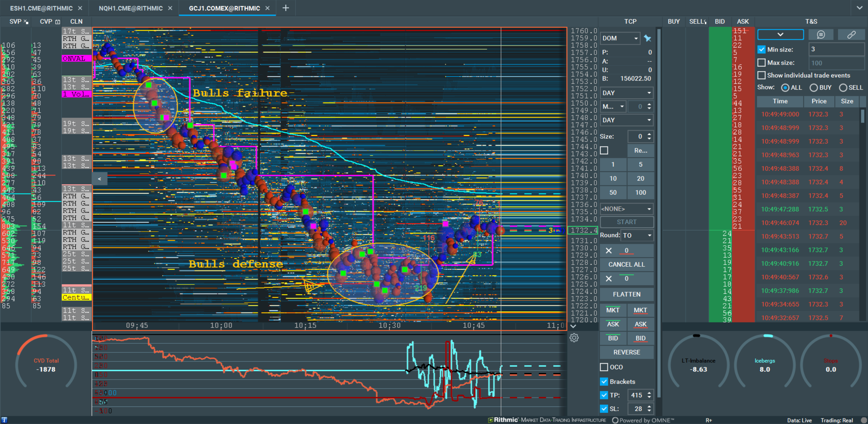
Task: Click the CANCEL ALL button
Action: 627,265
